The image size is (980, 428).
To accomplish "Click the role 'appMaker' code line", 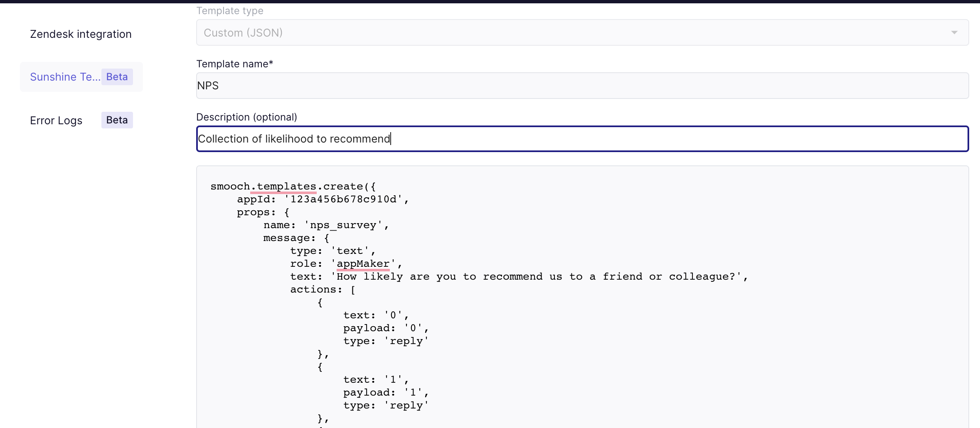I will [346, 264].
